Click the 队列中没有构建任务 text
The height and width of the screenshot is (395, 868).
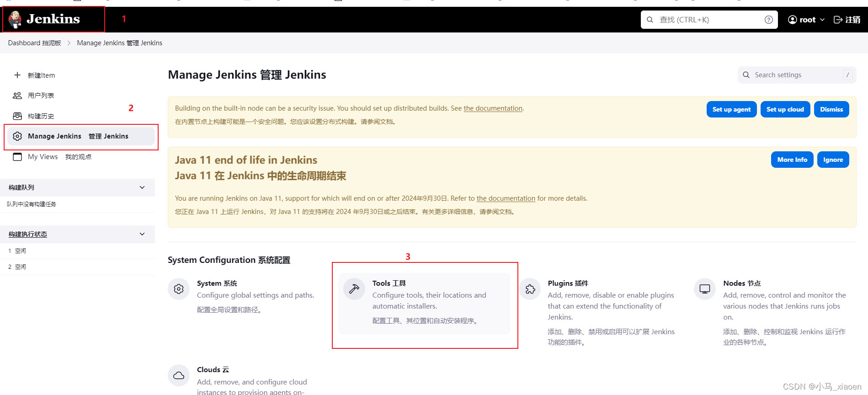tap(32, 204)
